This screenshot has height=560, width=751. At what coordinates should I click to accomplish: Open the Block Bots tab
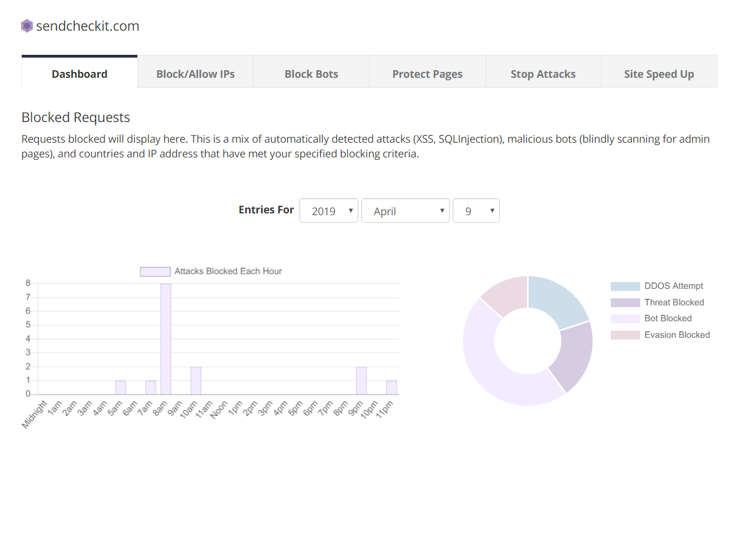(x=311, y=74)
